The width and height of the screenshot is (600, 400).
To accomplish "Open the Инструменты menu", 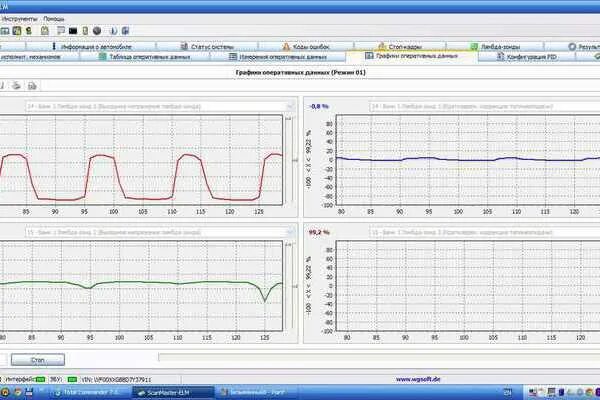I will (x=18, y=19).
